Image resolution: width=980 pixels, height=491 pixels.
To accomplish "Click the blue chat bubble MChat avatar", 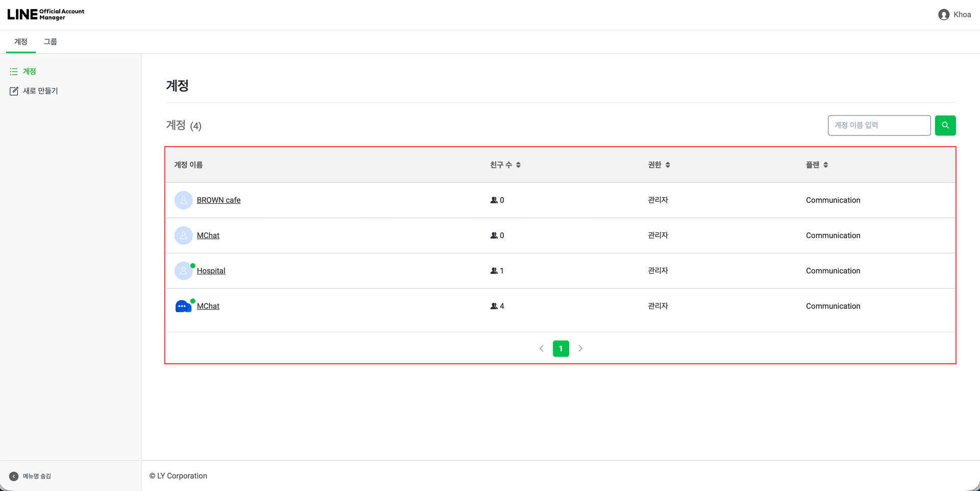I will point(183,306).
